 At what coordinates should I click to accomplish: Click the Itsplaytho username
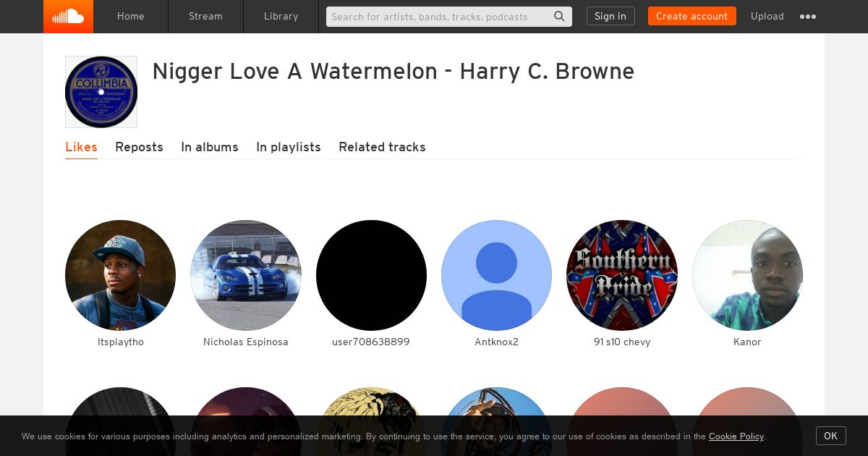(x=121, y=342)
